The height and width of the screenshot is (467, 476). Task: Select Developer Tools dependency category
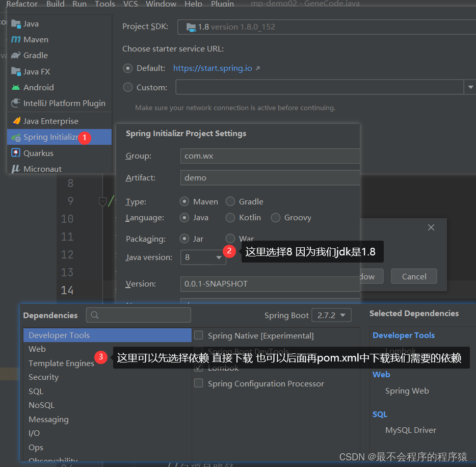108,335
